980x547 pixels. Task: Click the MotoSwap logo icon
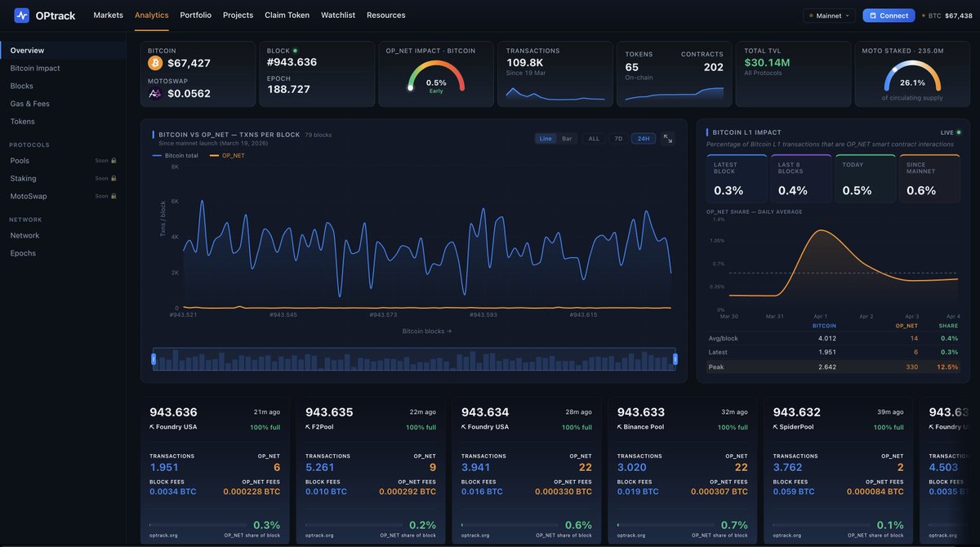[155, 94]
